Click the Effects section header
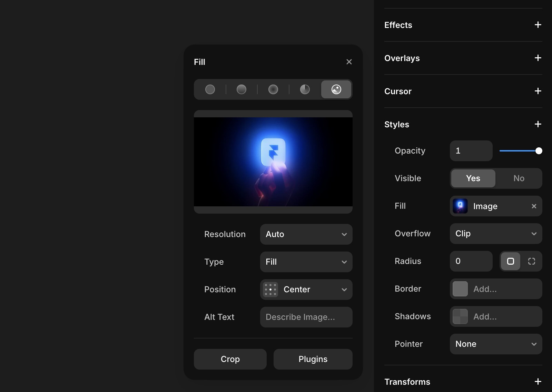The width and height of the screenshot is (552, 392). pyautogui.click(x=398, y=25)
